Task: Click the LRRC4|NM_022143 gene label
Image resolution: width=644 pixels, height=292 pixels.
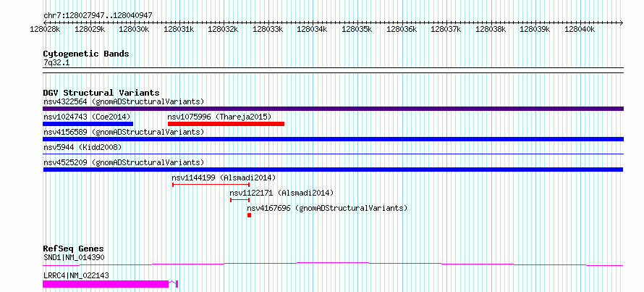Action: click(x=76, y=275)
